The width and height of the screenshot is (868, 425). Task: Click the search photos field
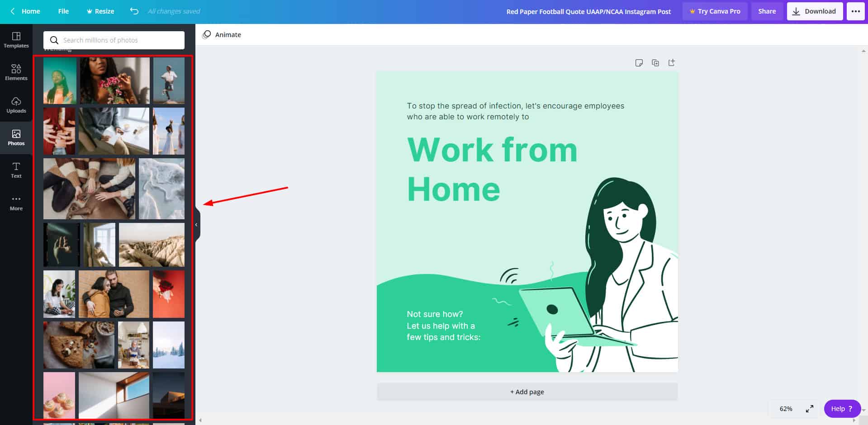pyautogui.click(x=114, y=40)
